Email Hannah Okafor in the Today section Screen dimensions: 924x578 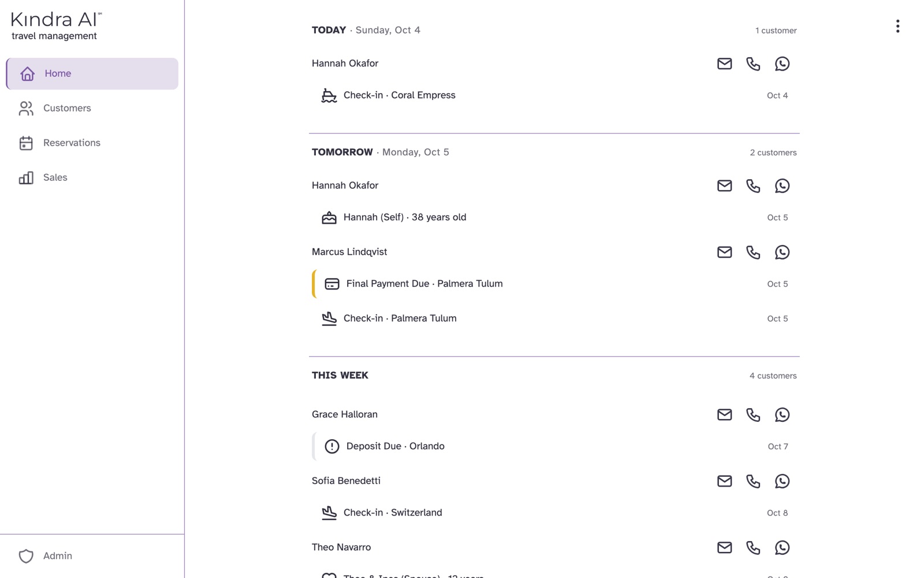pyautogui.click(x=724, y=64)
